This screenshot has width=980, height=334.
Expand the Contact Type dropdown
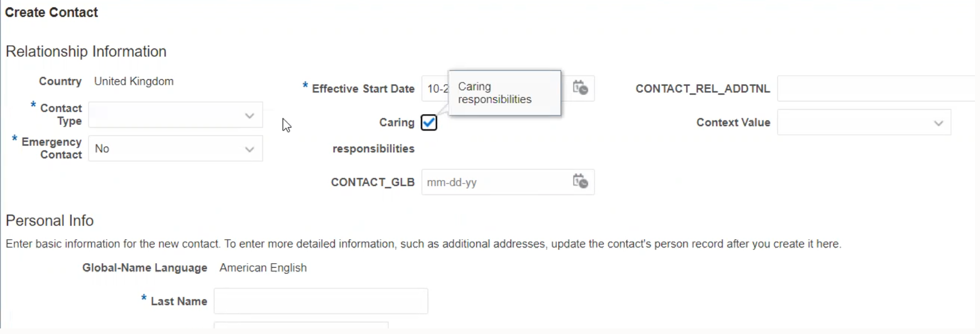point(249,115)
